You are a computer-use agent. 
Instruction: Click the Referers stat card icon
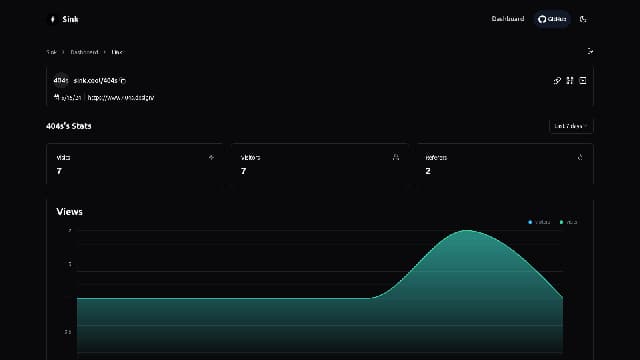(580, 157)
